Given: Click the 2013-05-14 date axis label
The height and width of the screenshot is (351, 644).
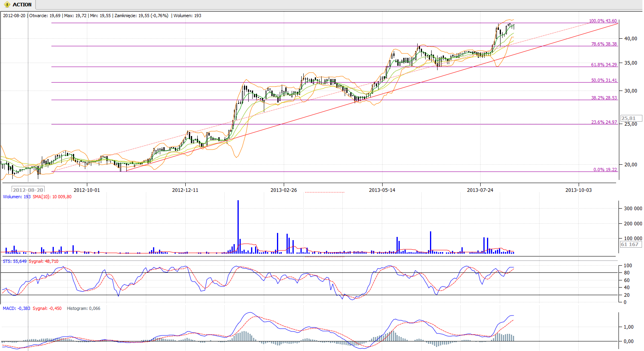Looking at the screenshot, I should [382, 190].
